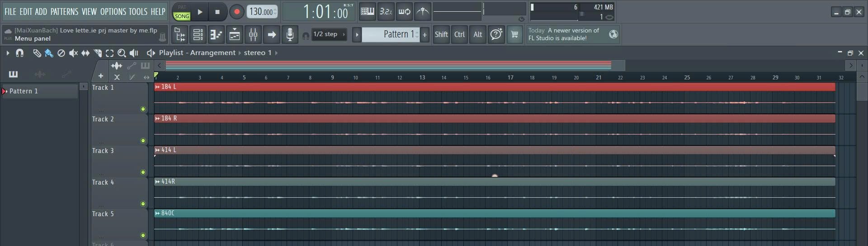Toggle mute switch on Track 2
The image size is (868, 246).
tap(143, 140)
